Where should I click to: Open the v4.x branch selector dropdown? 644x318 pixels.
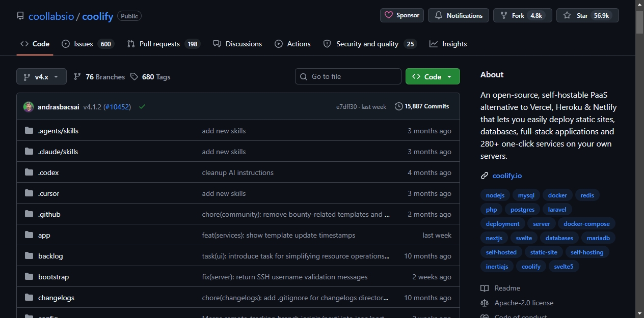pos(41,76)
